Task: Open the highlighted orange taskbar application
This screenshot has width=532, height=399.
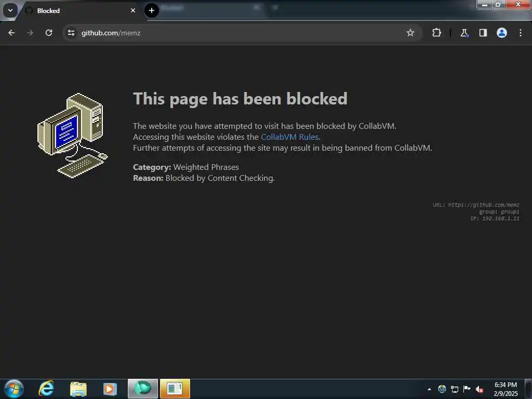Action: 175,389
